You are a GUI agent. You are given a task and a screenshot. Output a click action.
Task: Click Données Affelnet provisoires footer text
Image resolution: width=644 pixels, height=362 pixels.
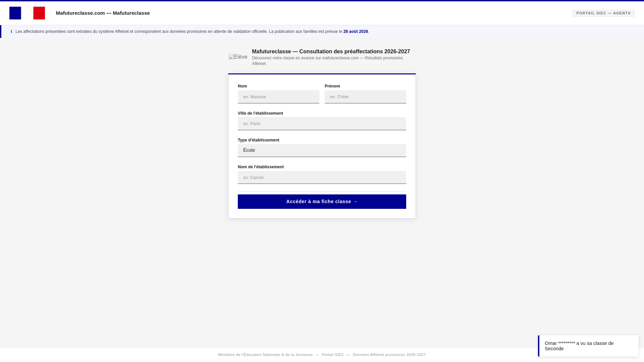point(389,355)
